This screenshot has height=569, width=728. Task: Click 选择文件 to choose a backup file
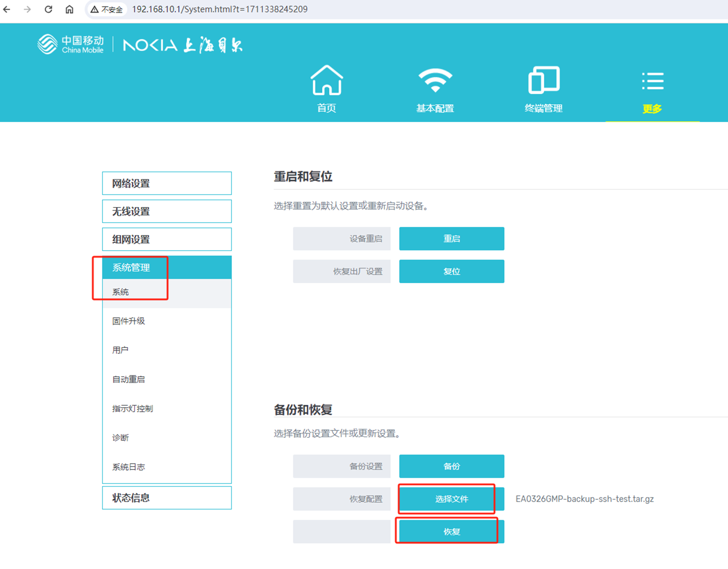(x=451, y=498)
